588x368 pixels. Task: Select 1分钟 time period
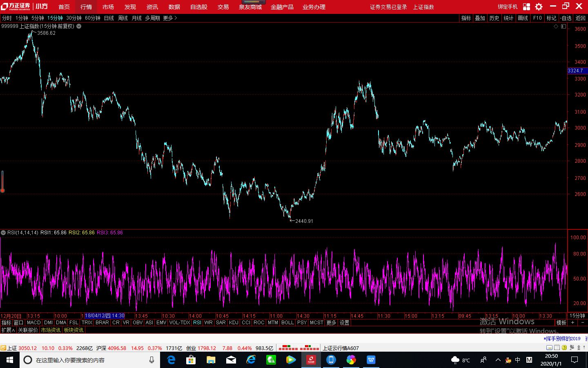tap(22, 18)
